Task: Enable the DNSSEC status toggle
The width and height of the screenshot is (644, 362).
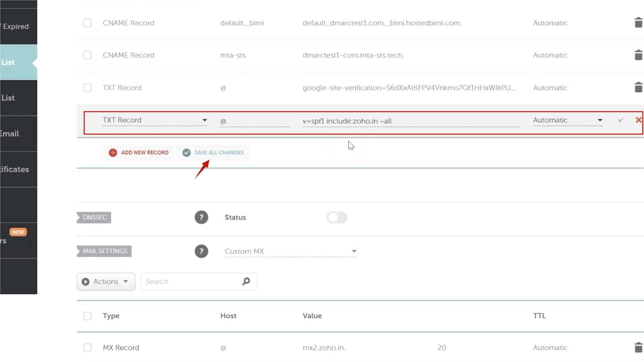Action: click(337, 217)
